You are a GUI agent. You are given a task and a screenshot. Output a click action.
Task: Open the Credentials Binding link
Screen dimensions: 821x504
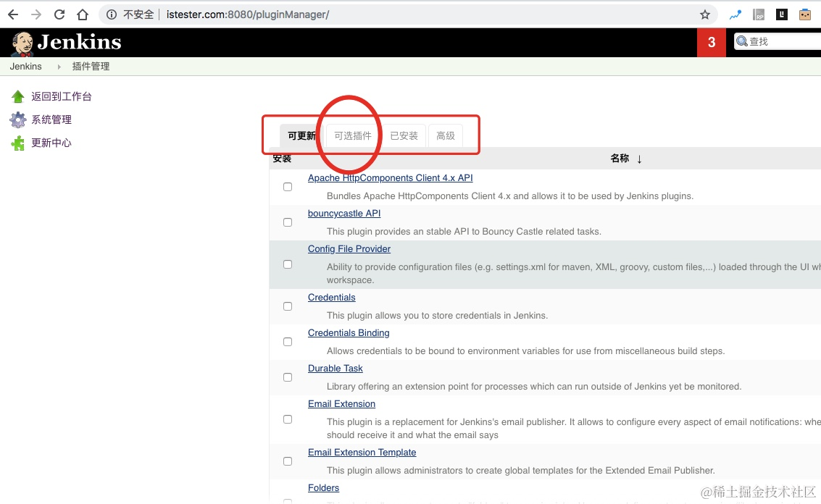click(x=349, y=333)
